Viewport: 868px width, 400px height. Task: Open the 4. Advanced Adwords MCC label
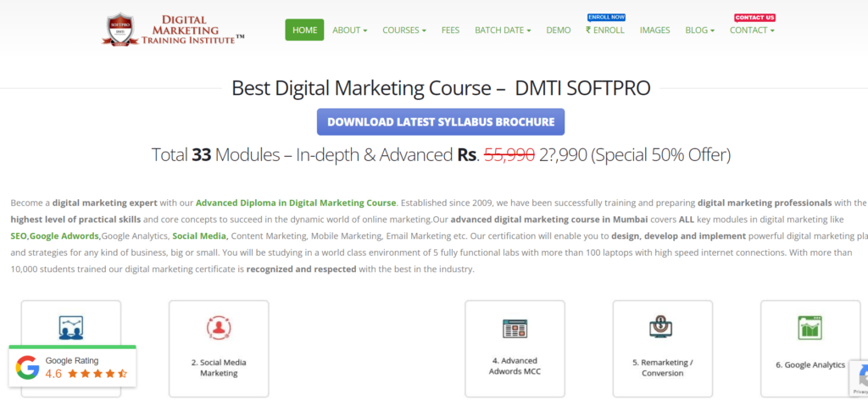click(515, 366)
